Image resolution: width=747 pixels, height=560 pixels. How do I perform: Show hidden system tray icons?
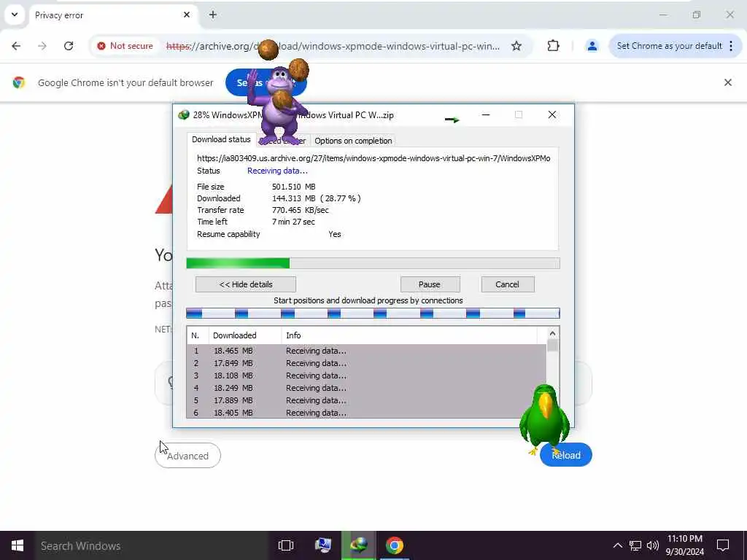point(617,545)
